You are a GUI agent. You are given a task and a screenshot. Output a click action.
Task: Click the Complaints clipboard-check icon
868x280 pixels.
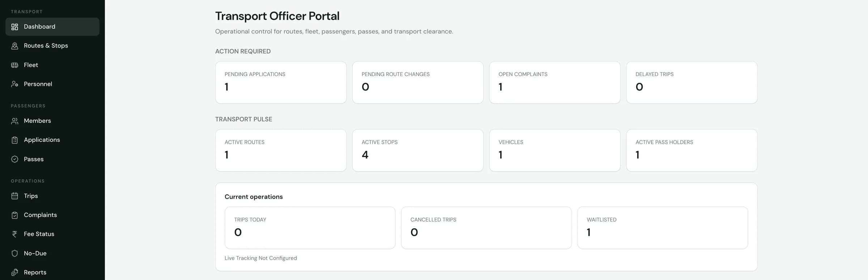click(x=14, y=215)
